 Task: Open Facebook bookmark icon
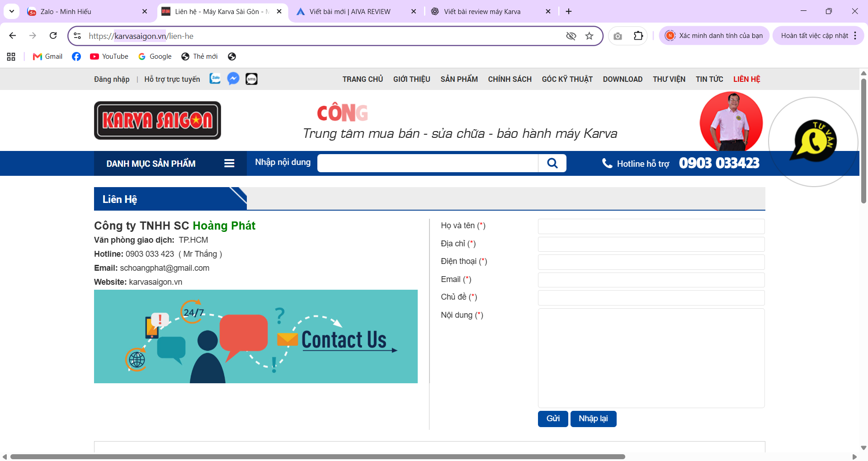[x=76, y=56]
